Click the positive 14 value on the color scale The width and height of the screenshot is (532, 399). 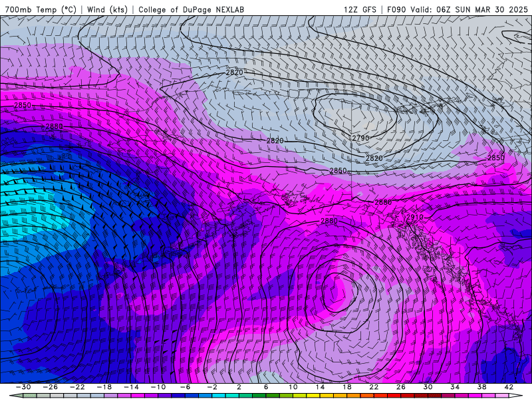point(320,387)
